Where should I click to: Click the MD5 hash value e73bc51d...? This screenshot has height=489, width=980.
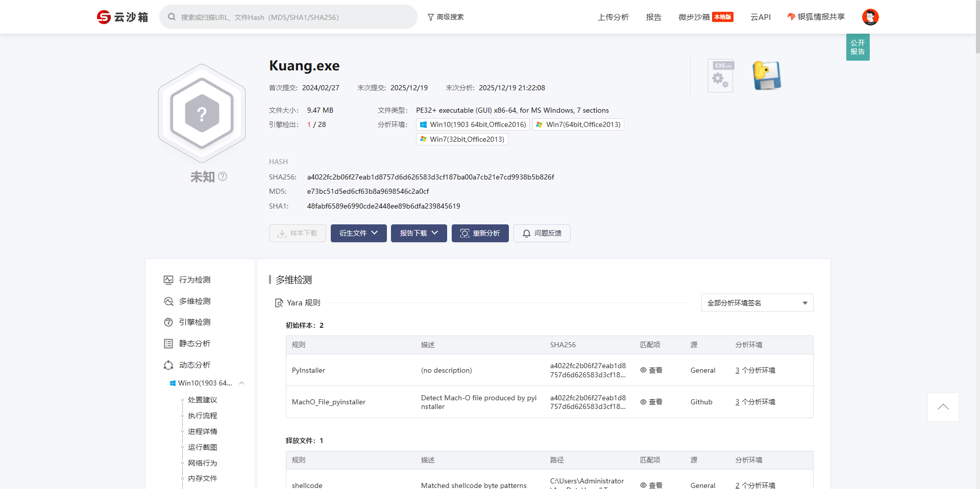point(368,191)
